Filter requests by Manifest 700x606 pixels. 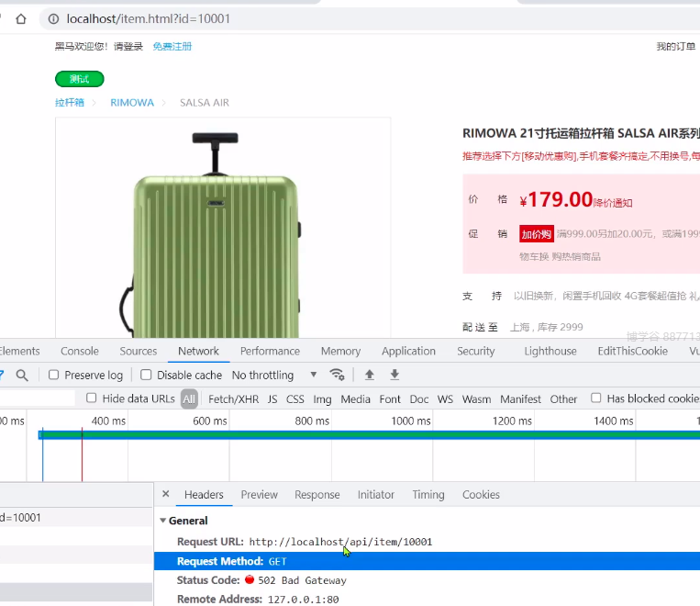coord(520,399)
